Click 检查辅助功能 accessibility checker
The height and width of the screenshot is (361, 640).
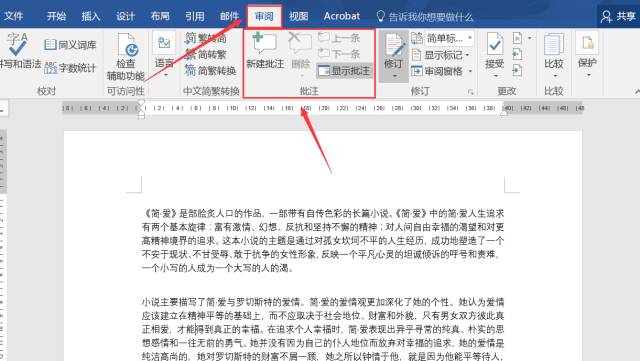click(126, 56)
